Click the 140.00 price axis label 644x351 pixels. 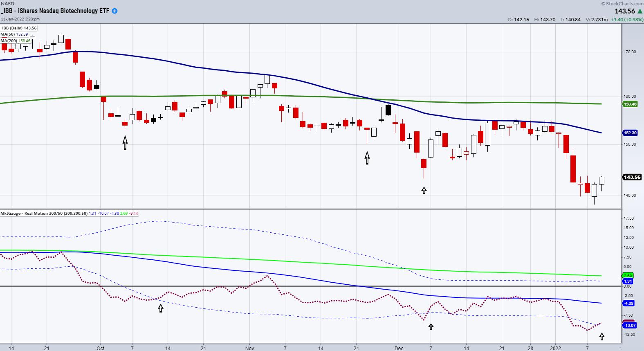pos(630,195)
